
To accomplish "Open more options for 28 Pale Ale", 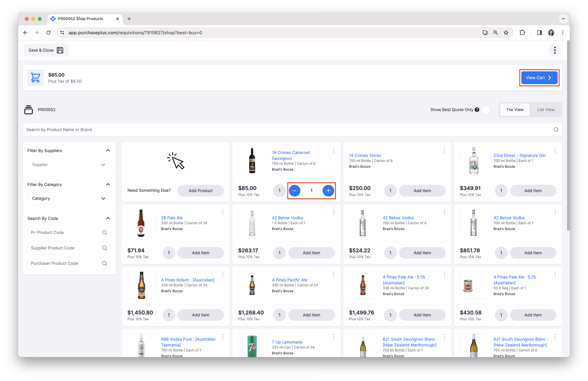I will (x=223, y=212).
